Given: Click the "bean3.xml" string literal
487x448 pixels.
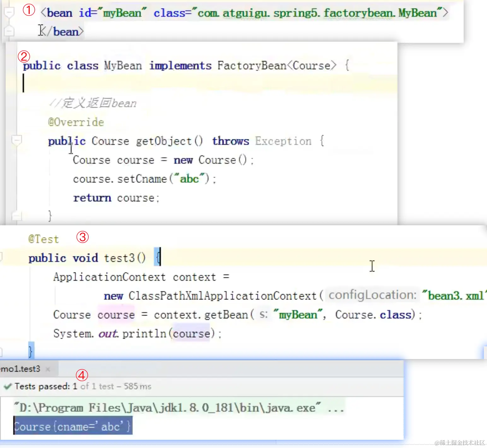Looking at the screenshot, I should (x=454, y=296).
